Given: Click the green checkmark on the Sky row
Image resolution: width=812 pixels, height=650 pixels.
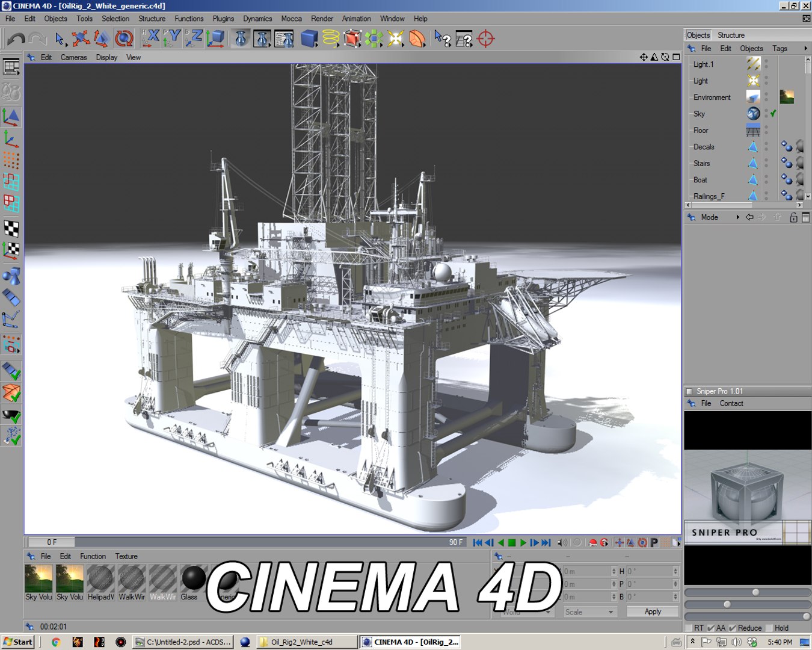Looking at the screenshot, I should (x=774, y=113).
